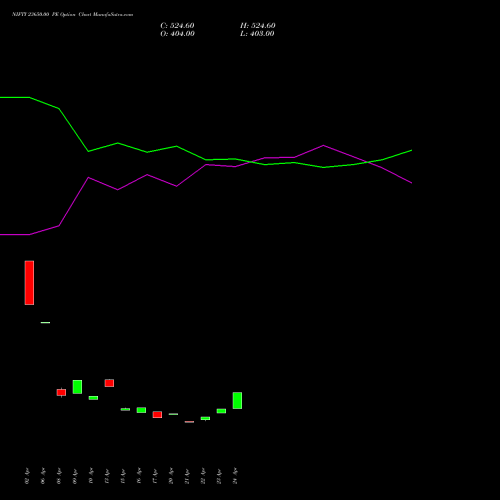Click the NIFTY PE Option chart title
The width and height of the screenshot is (500, 500).
point(72,14)
